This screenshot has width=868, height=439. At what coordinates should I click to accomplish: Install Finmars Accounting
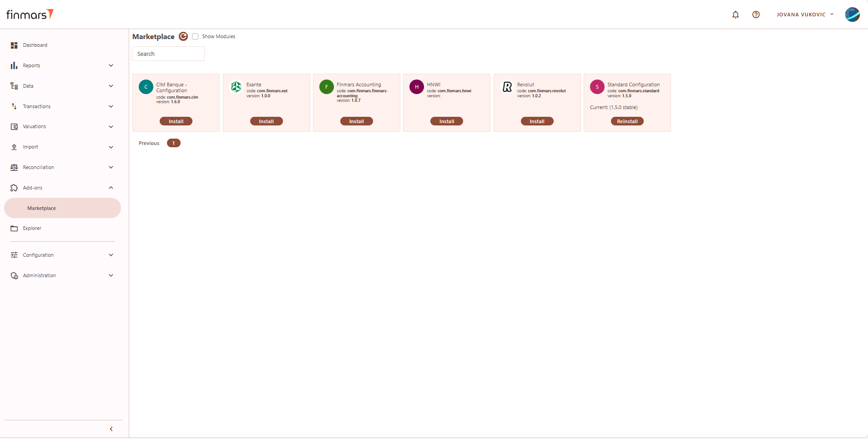point(357,121)
